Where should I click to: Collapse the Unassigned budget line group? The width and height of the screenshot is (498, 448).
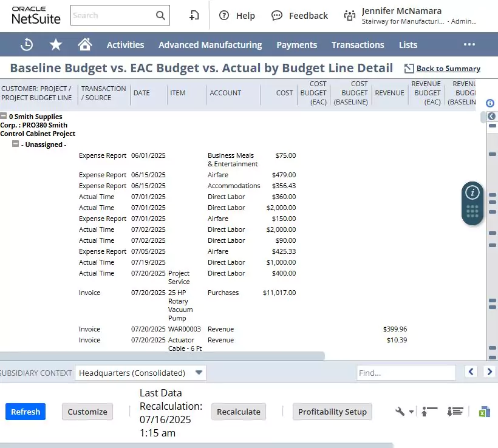tap(16, 144)
